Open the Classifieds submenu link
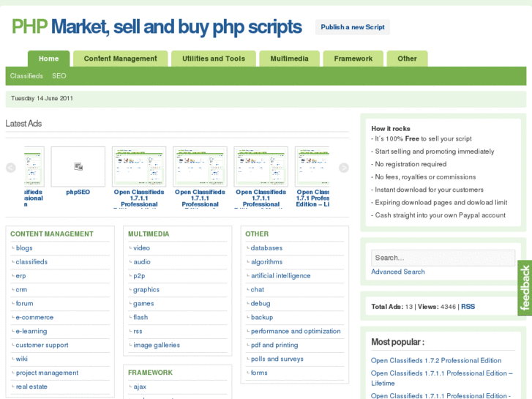Screen dimensions: 532x399 pos(26,76)
